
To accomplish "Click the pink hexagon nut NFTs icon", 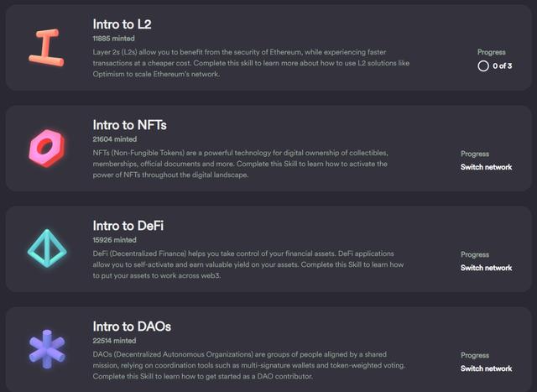I will click(45, 148).
